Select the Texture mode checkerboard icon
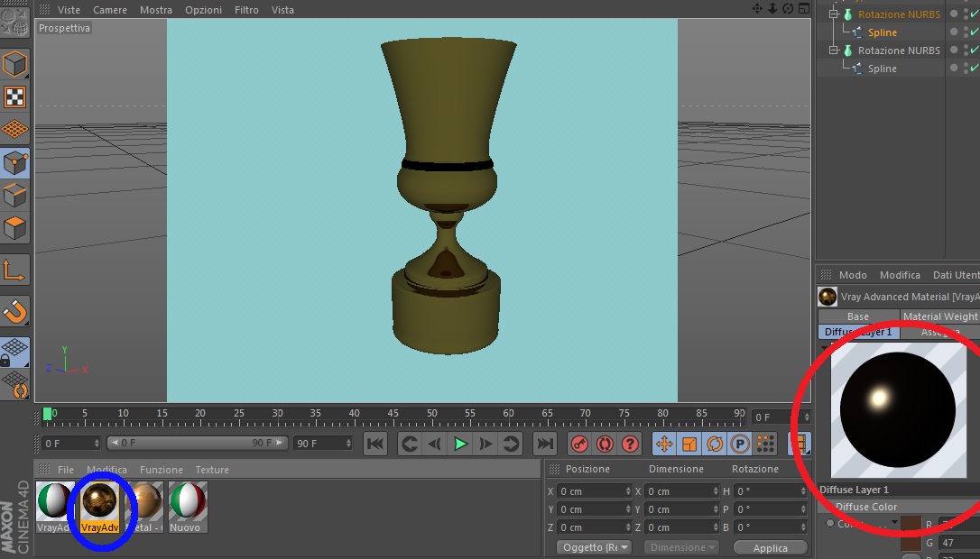This screenshot has height=559, width=980. coord(15,97)
